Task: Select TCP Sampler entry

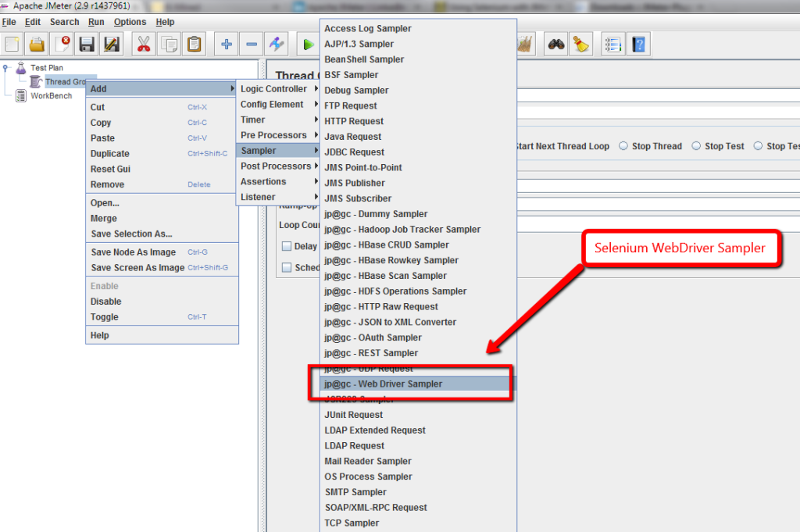Action: pyautogui.click(x=418, y=523)
